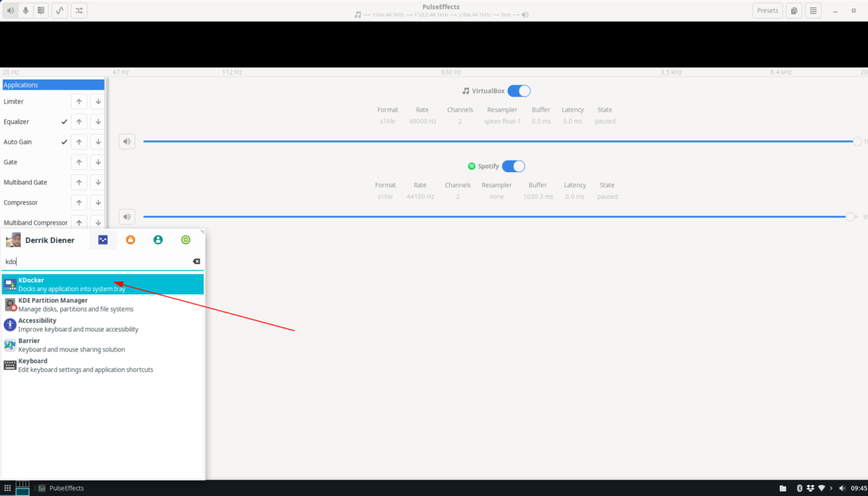Viewport: 868px width, 496px height.
Task: Show the spectrum sine-wave analyzer
Action: click(x=59, y=10)
